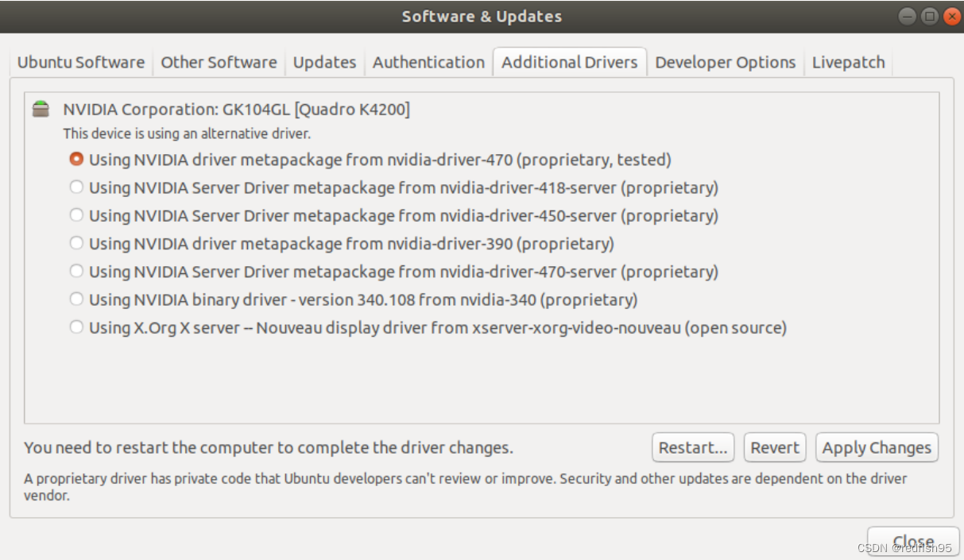
Task: Click the Apply Changes button
Action: tap(877, 447)
